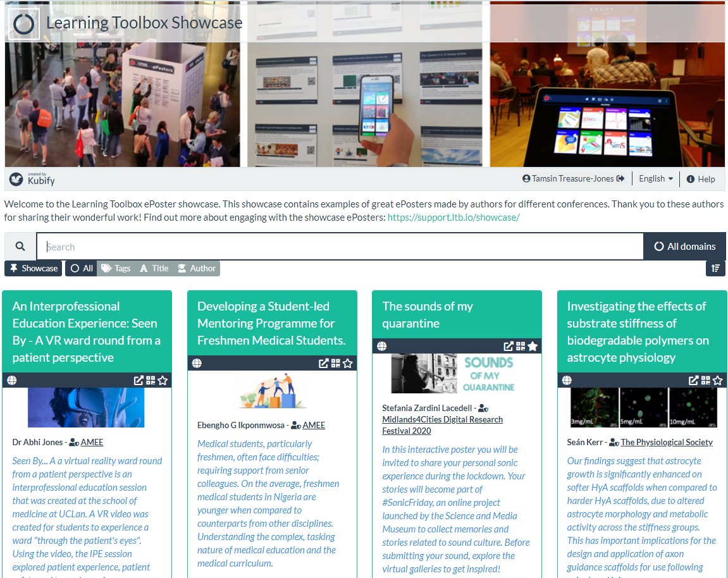Click the shared-with icon next to Dr Abhi Jones
Screen dimensions: 728x578
point(73,443)
